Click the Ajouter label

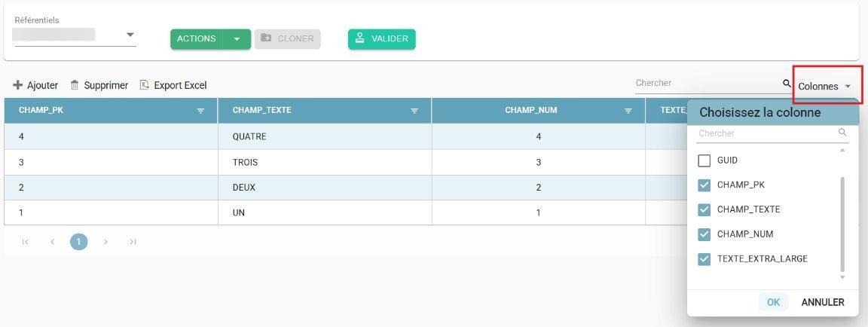(x=43, y=85)
